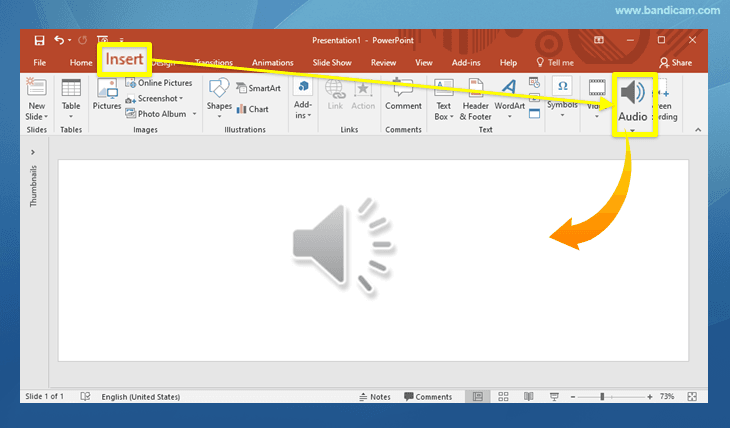Open Header & Footer
The height and width of the screenshot is (428, 730).
(x=475, y=100)
